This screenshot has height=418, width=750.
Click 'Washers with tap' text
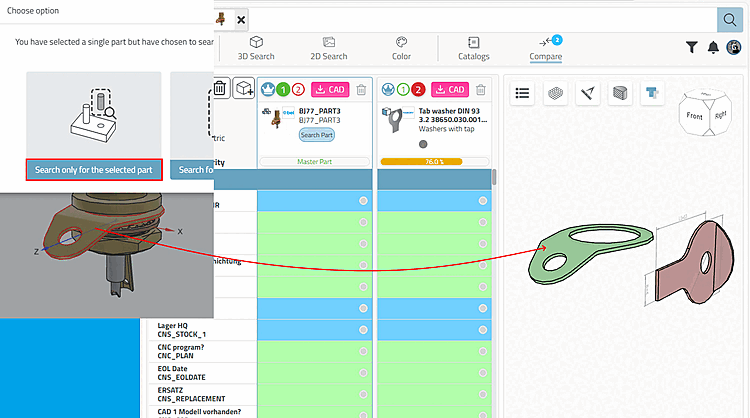pyautogui.click(x=446, y=129)
